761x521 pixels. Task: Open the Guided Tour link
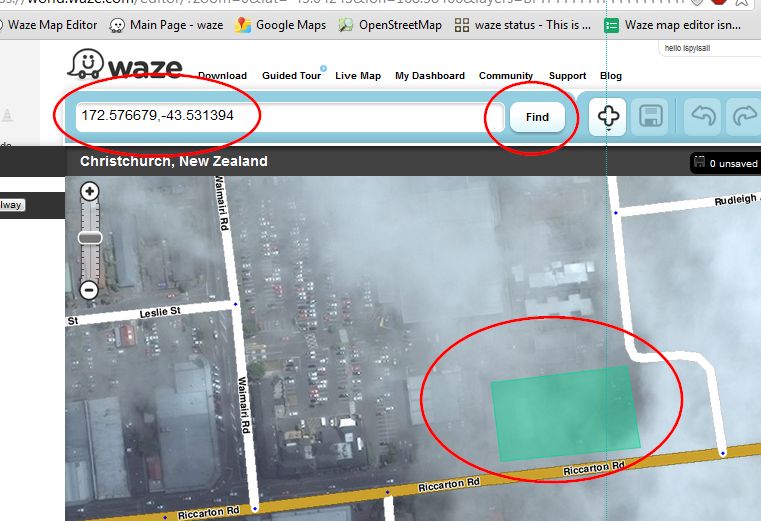point(291,76)
